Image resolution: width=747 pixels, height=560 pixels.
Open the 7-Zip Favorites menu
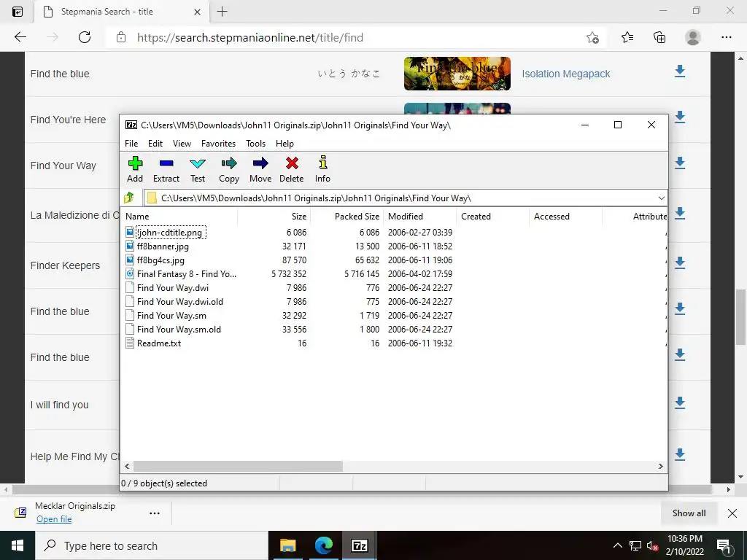click(218, 144)
